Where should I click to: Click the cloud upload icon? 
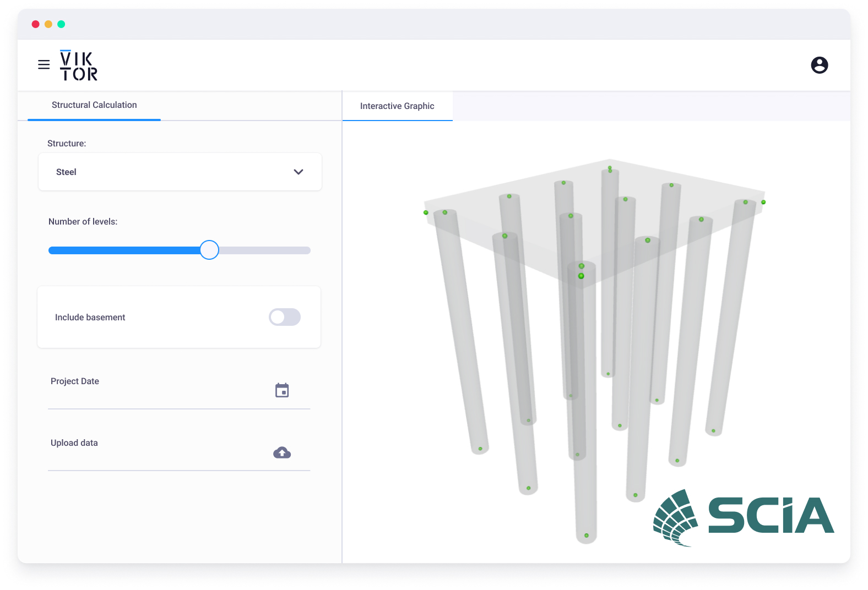(282, 452)
